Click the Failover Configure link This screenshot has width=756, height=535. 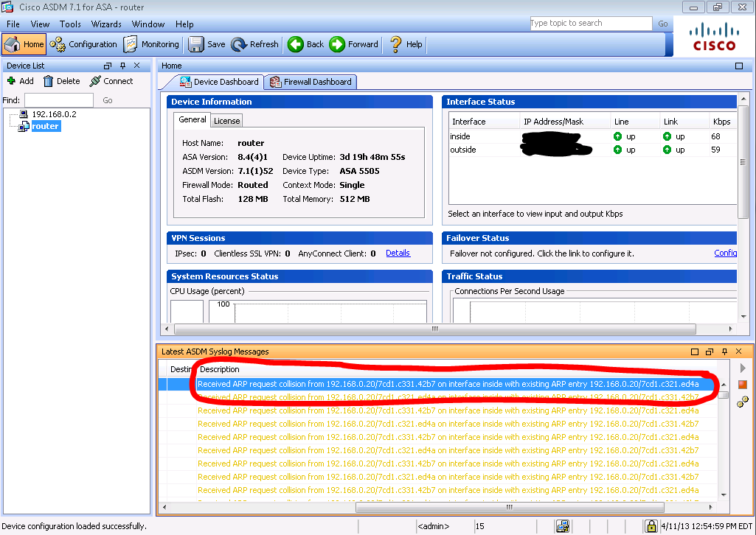coord(725,253)
